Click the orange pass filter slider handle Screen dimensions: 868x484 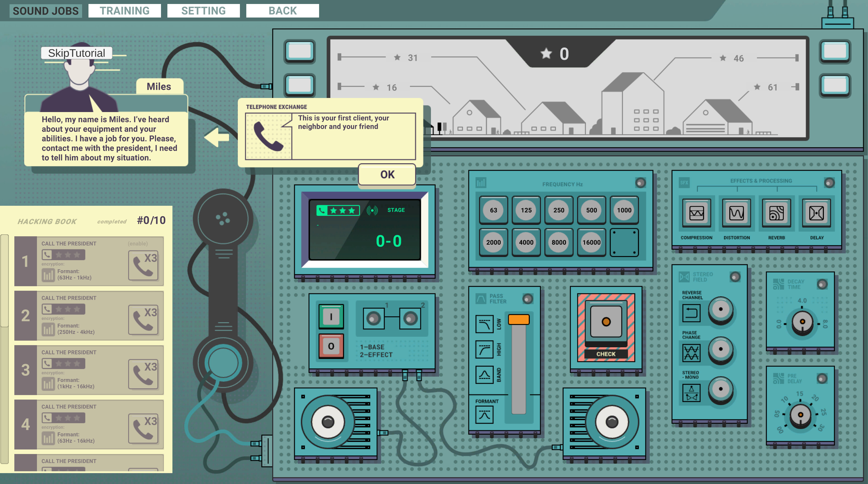coord(519,320)
